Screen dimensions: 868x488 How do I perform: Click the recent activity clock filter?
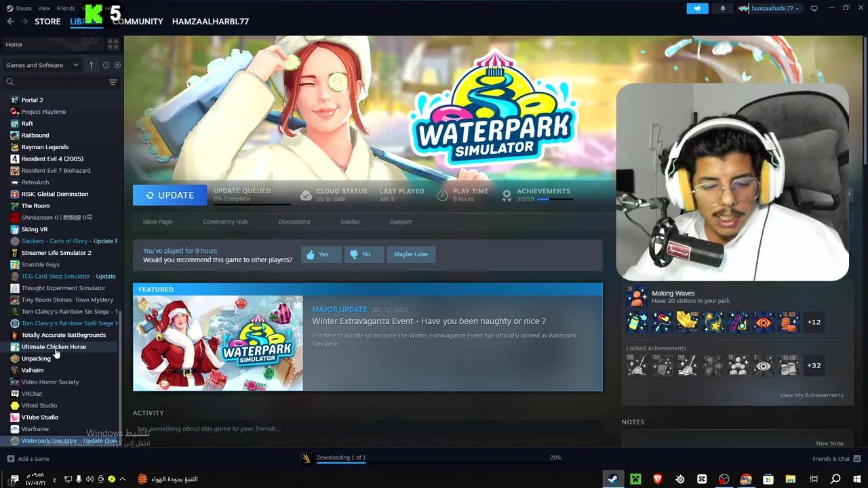click(106, 65)
